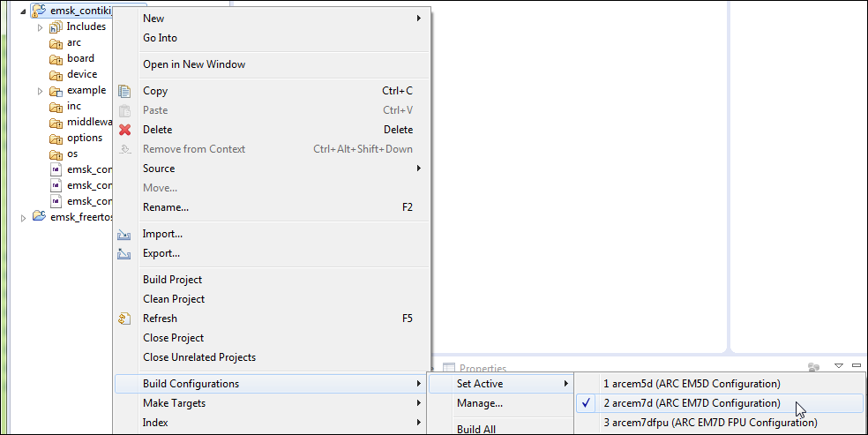Open the New submenu
Viewport: 868px width, 435px height.
tap(272, 19)
